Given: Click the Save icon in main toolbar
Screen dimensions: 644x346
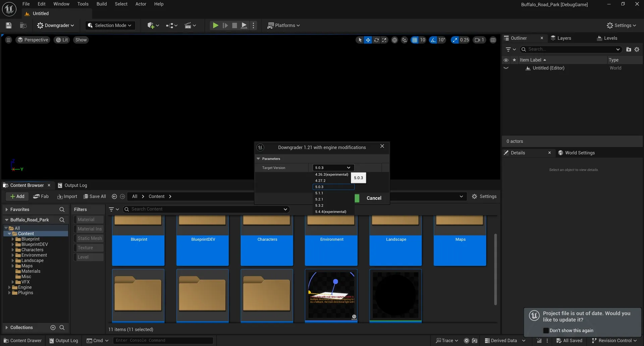Looking at the screenshot, I should tap(9, 25).
